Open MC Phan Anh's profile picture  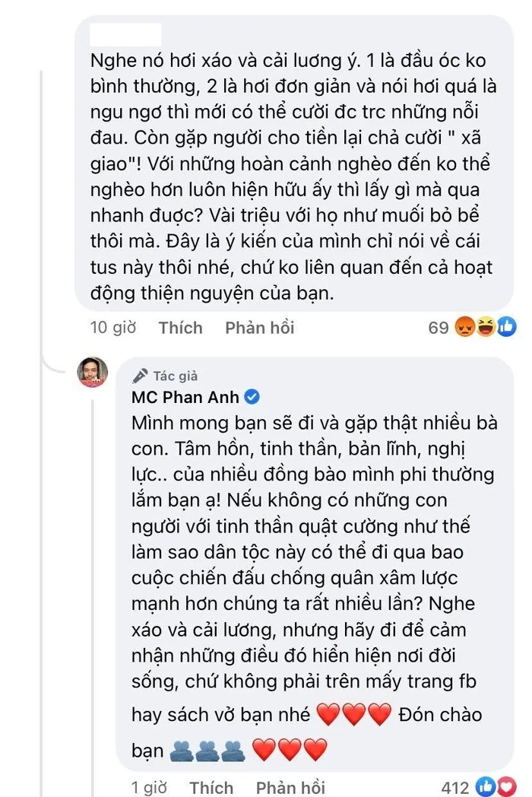(93, 372)
